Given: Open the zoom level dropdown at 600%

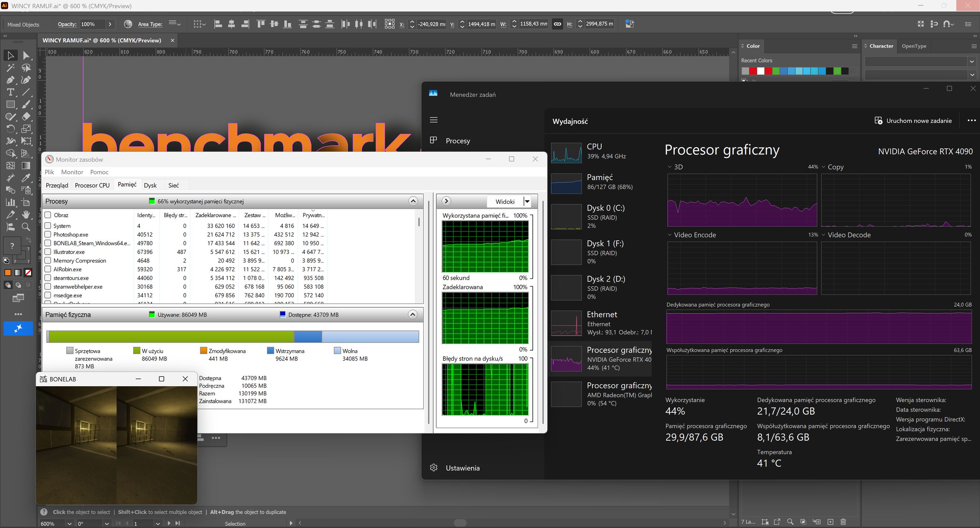Looking at the screenshot, I should pyautogui.click(x=69, y=523).
